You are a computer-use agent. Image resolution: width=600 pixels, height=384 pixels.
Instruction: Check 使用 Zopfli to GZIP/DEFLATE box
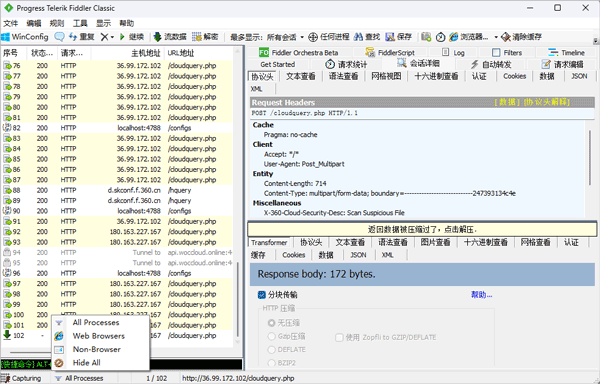click(339, 337)
